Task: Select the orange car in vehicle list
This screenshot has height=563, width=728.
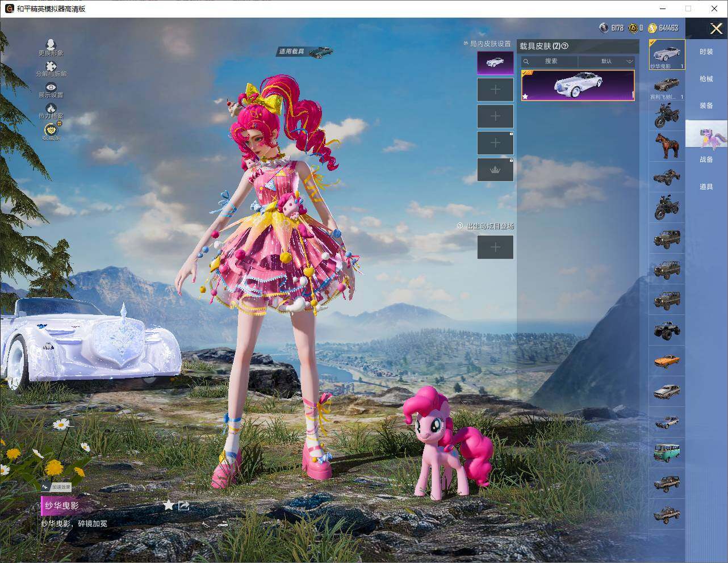Action: pos(667,360)
